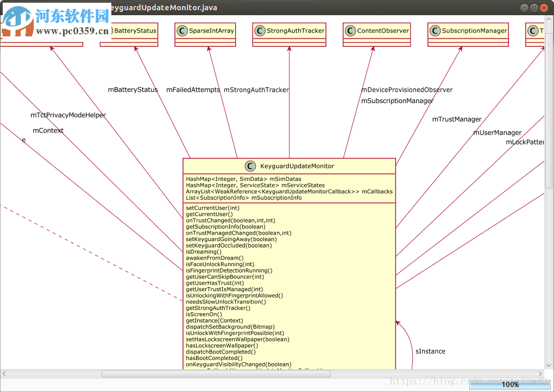Click the mBatteryStatus relation label

click(133, 90)
